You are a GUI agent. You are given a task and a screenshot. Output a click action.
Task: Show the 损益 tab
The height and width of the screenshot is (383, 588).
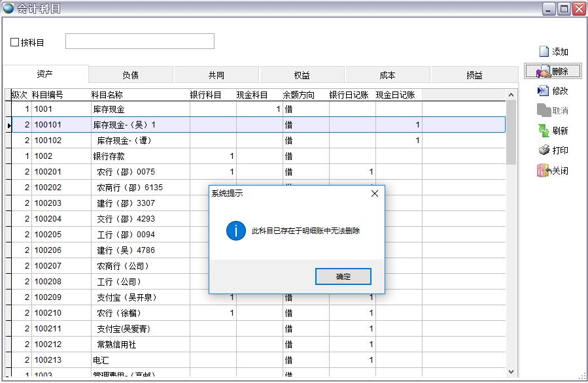pyautogui.click(x=474, y=75)
